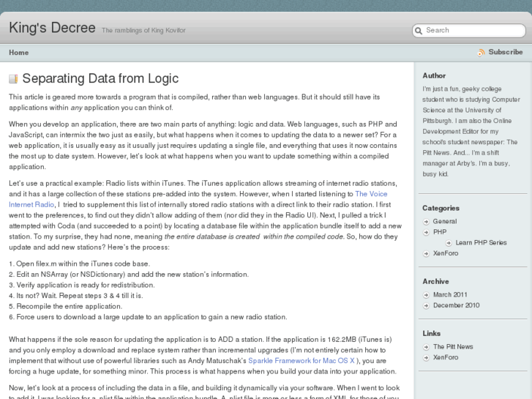Open the Subscribe feed link

click(505, 53)
